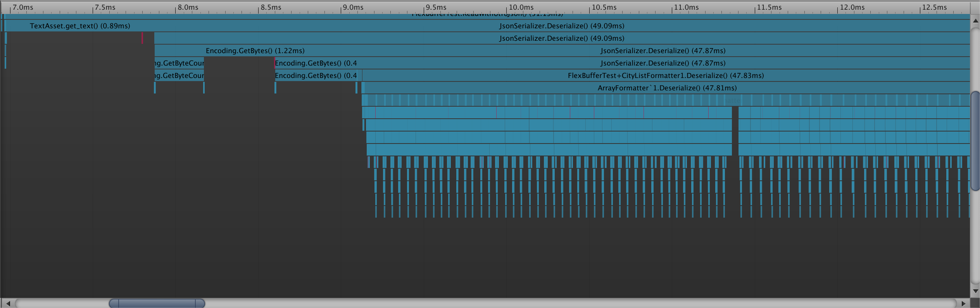Click the vertical scrollbar down arrow
980x308 pixels.
(x=975, y=291)
